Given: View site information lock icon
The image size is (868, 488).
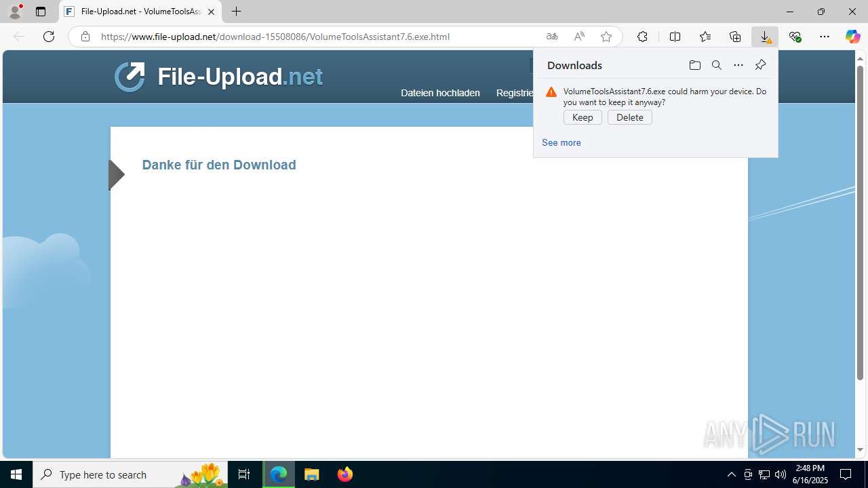Looking at the screenshot, I should tap(85, 37).
